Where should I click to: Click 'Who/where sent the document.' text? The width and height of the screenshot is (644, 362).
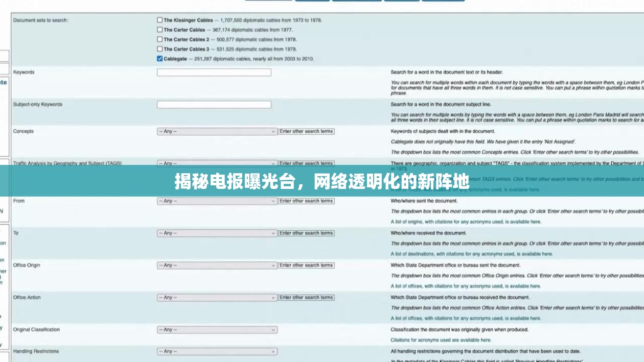pyautogui.click(x=424, y=201)
